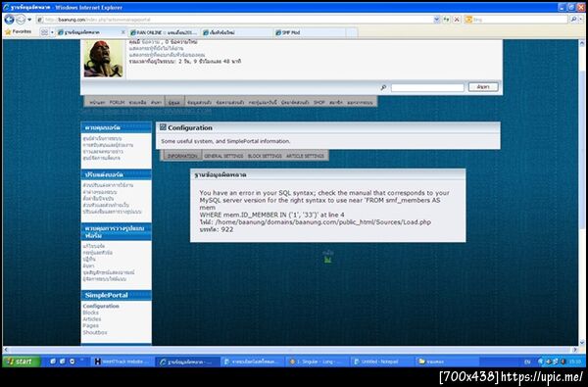
Task: Click the line number 922 text
Action: coord(227,229)
